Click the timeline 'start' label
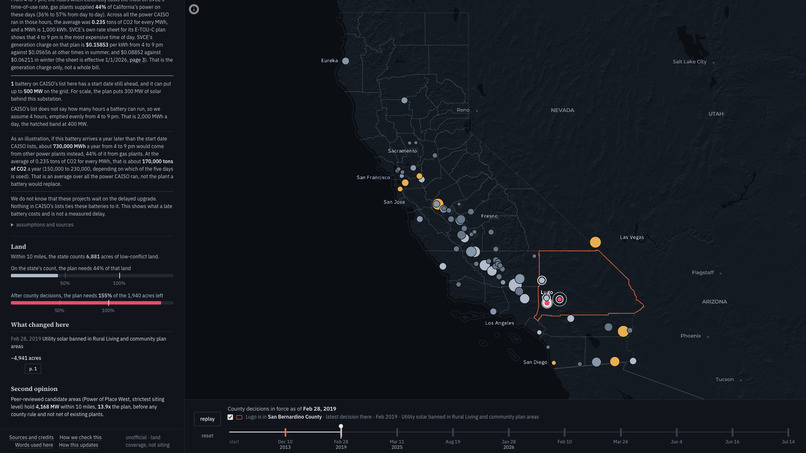The height and width of the screenshot is (453, 806). click(x=234, y=442)
